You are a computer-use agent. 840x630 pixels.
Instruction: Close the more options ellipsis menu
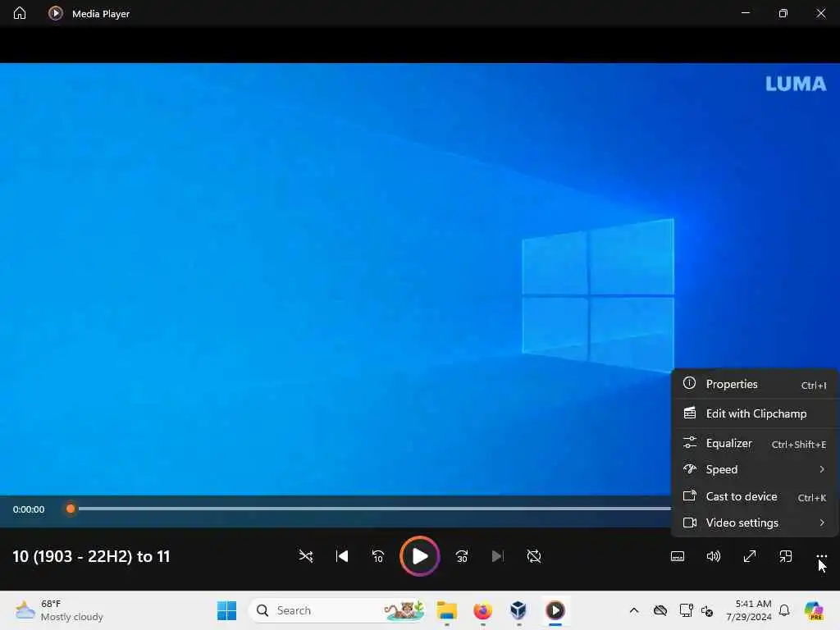[821, 556]
